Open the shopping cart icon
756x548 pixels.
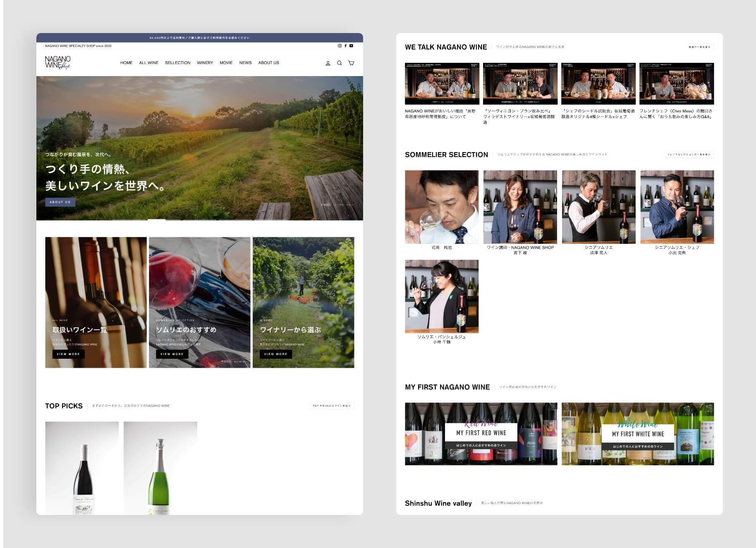click(351, 63)
